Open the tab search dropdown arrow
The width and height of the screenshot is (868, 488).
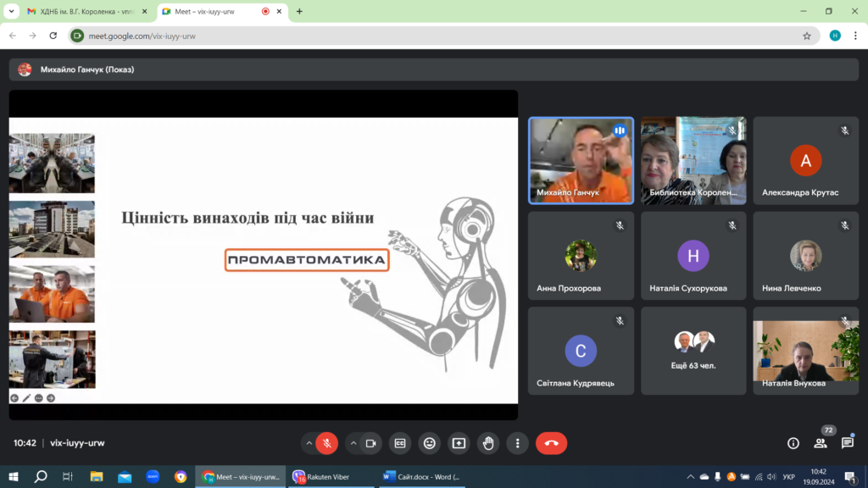pyautogui.click(x=11, y=11)
